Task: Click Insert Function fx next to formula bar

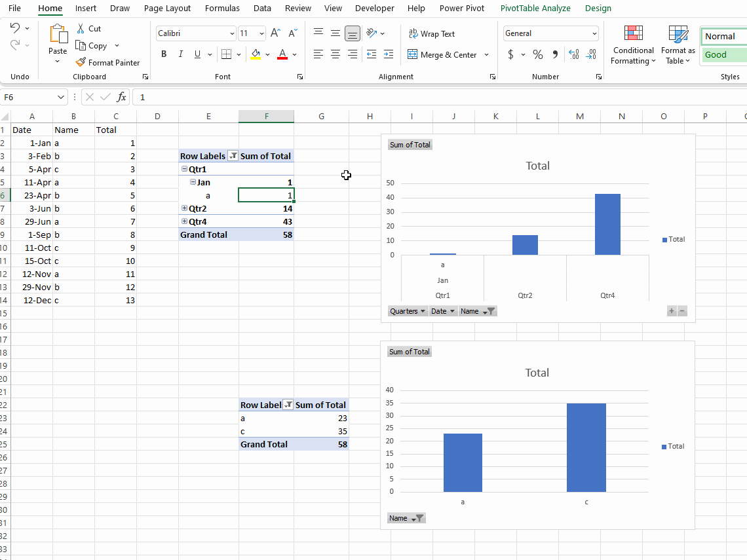Action: tap(122, 97)
